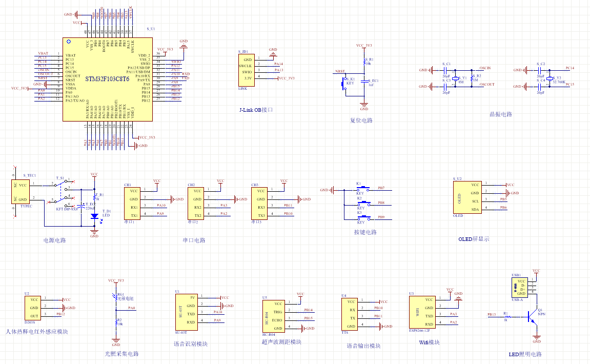The image size is (590, 364).
Task: Select the U1 SU-03T voice recognition module
Action: click(186, 312)
